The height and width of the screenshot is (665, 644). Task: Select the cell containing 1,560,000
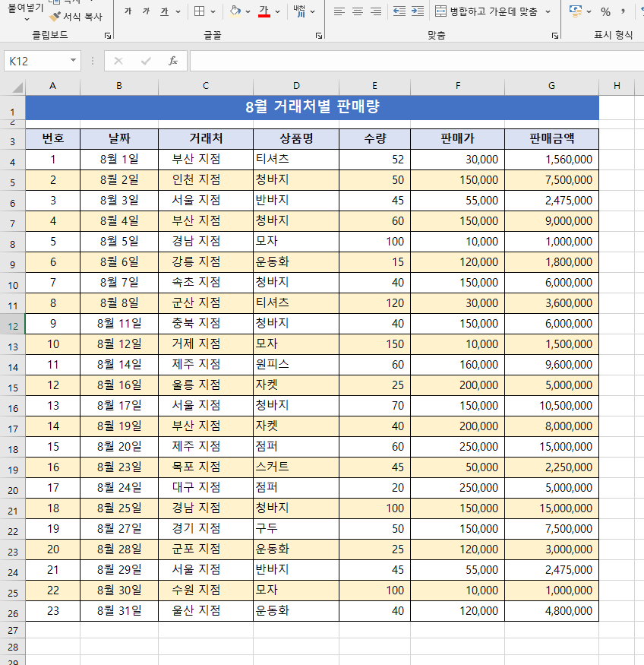click(551, 160)
